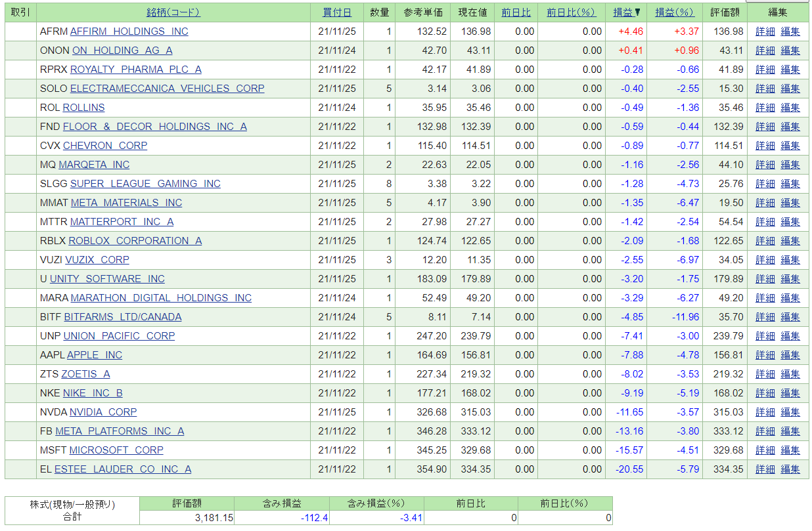This screenshot has height=531, width=812.
Task: Open VUZIX_CORP stock link
Action: (97, 260)
